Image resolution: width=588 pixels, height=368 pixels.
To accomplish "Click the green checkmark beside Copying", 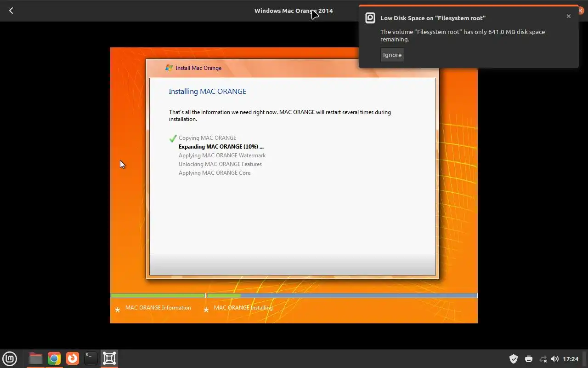I will (x=173, y=138).
